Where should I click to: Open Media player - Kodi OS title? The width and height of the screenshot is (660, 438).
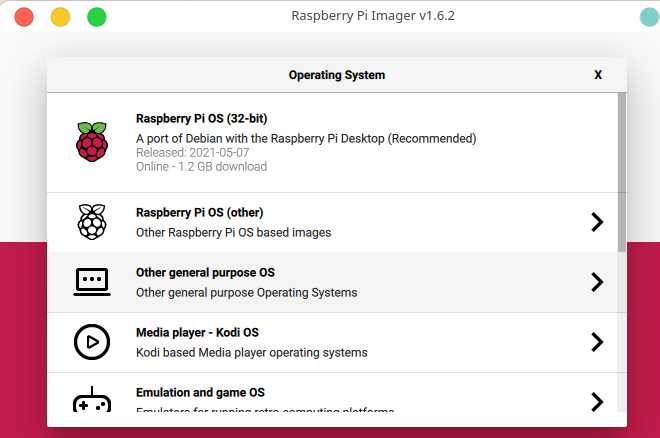pyautogui.click(x=197, y=332)
